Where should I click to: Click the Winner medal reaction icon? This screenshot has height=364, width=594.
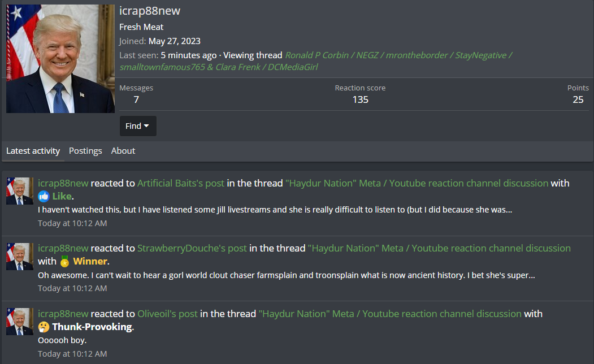pyautogui.click(x=65, y=261)
